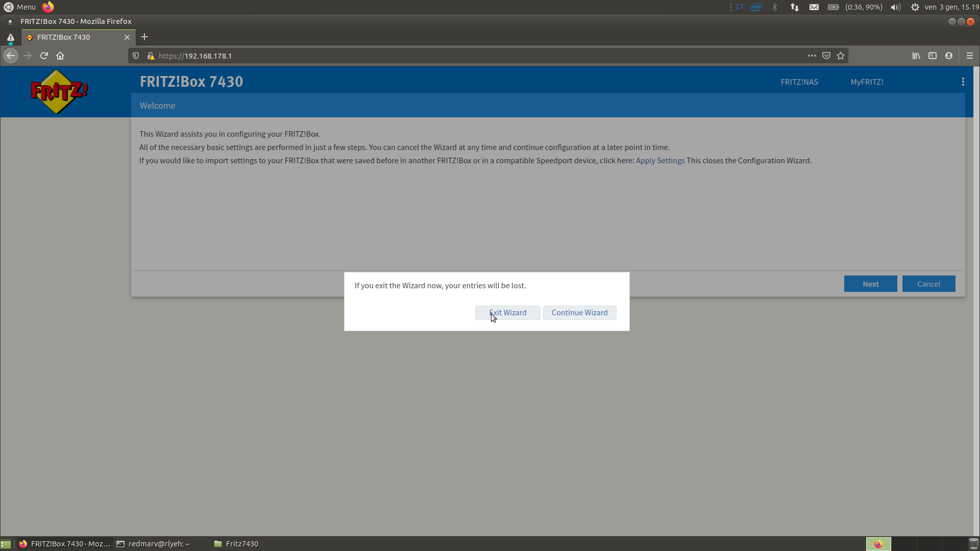Open the Firefox hamburger menu
980x551 pixels.
coord(970,56)
